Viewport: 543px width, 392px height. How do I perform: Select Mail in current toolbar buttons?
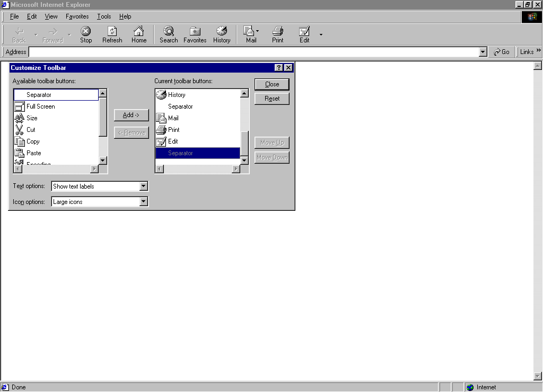198,118
